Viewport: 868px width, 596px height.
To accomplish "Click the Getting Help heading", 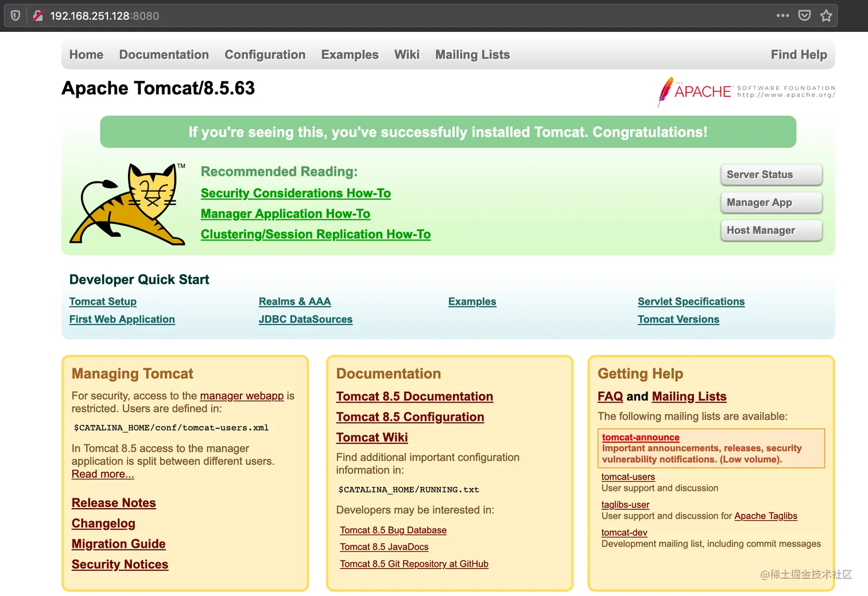I will (640, 374).
